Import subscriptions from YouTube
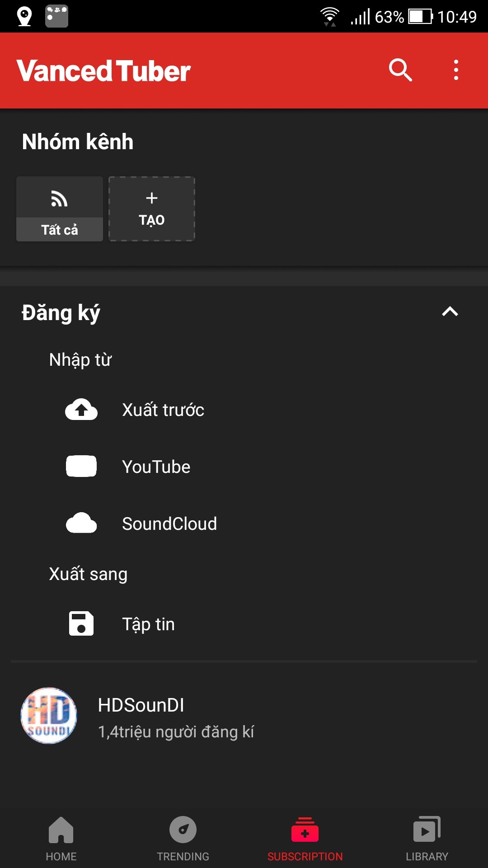The height and width of the screenshot is (868, 488). pyautogui.click(x=156, y=466)
